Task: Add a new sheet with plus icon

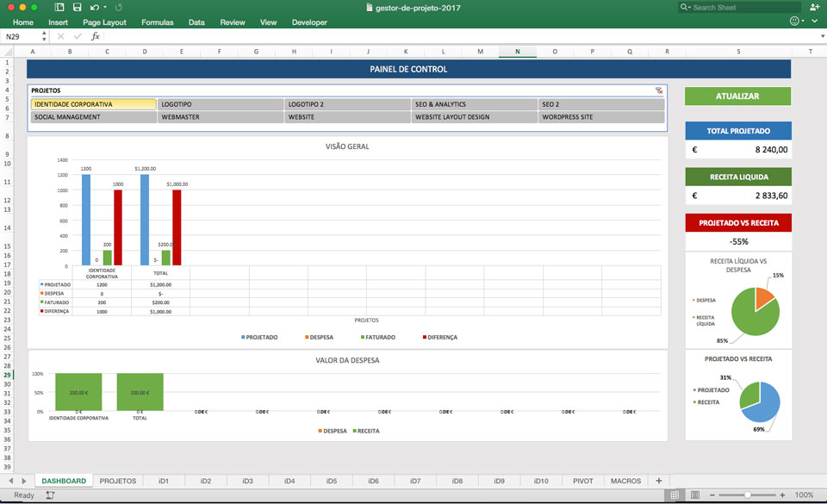Action: [659, 481]
